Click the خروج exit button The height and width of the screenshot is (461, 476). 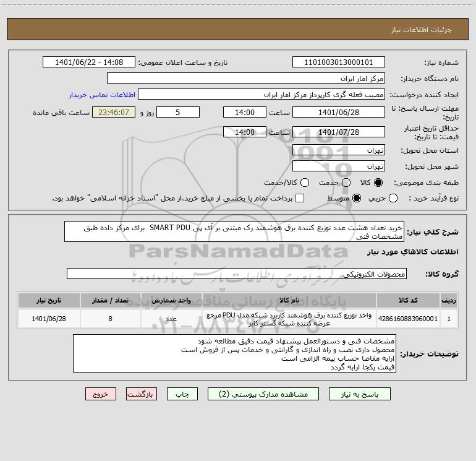tap(101, 394)
